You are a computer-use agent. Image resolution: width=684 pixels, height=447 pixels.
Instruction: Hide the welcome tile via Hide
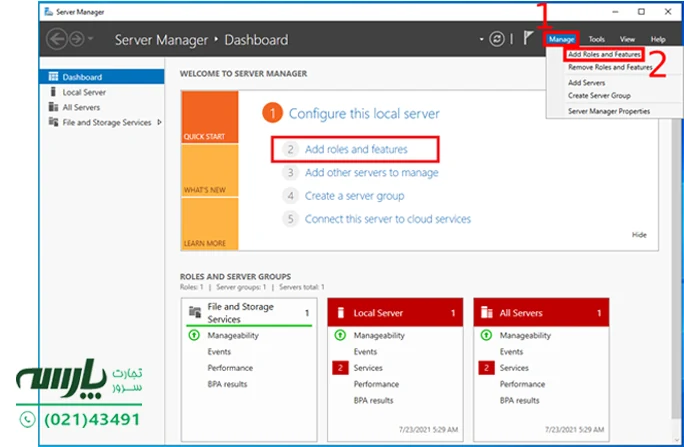click(639, 235)
